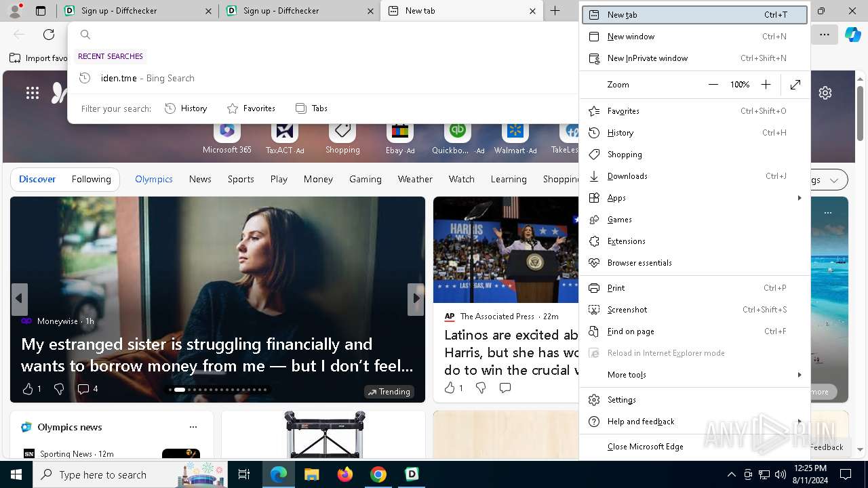Screen dimensions: 868x488
Task: Switch to first Diffchecker sign up tab
Action: tap(138, 11)
